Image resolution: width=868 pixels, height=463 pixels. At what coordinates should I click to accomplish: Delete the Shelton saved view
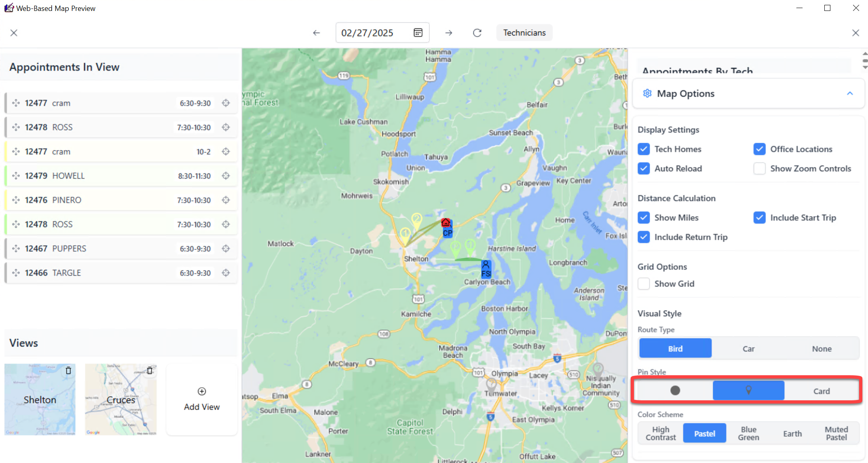coord(68,370)
